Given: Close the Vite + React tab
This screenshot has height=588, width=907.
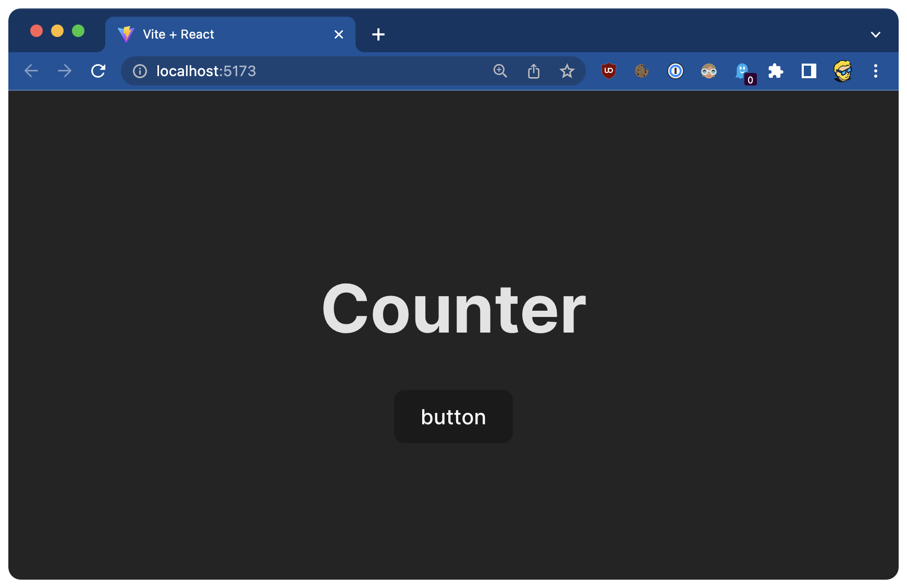Looking at the screenshot, I should point(339,34).
